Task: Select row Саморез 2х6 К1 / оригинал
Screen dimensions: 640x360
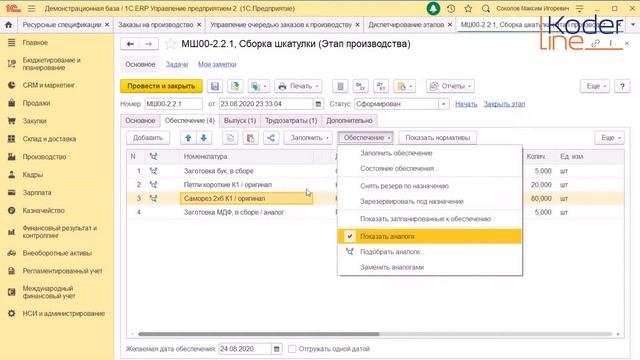Action: [x=247, y=198]
